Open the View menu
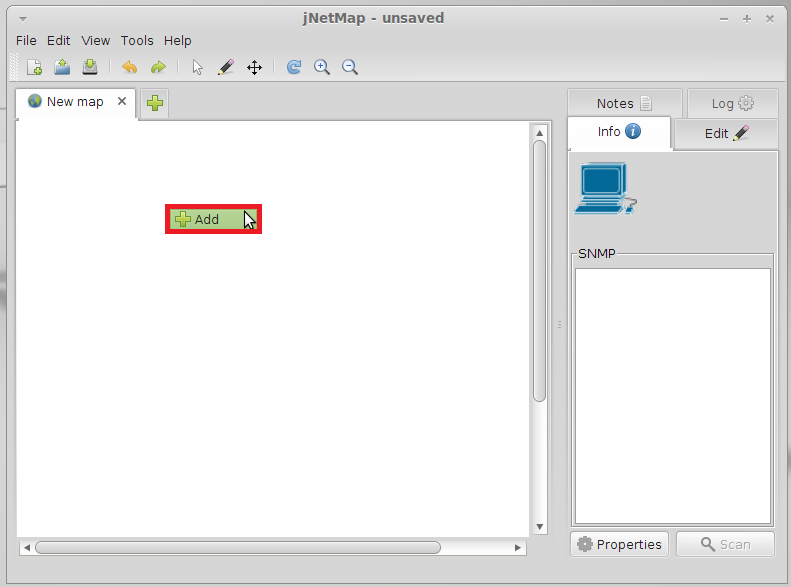This screenshot has height=587, width=791. coord(96,40)
